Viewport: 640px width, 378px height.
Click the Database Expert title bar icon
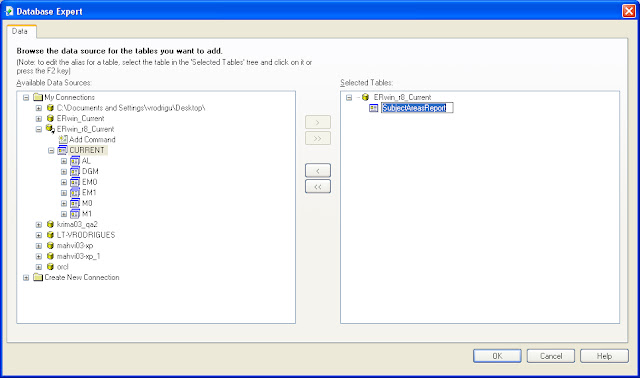(x=9, y=11)
